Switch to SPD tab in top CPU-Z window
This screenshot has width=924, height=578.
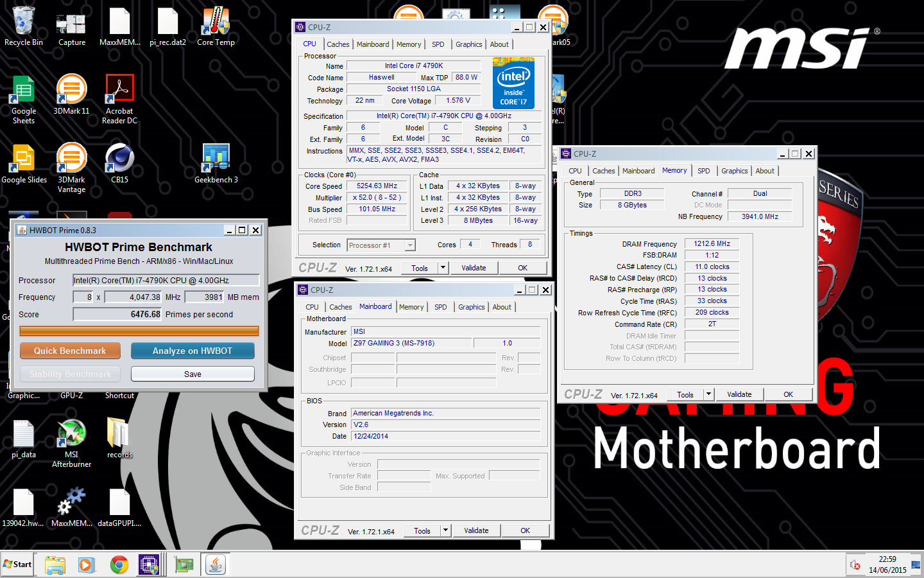438,44
